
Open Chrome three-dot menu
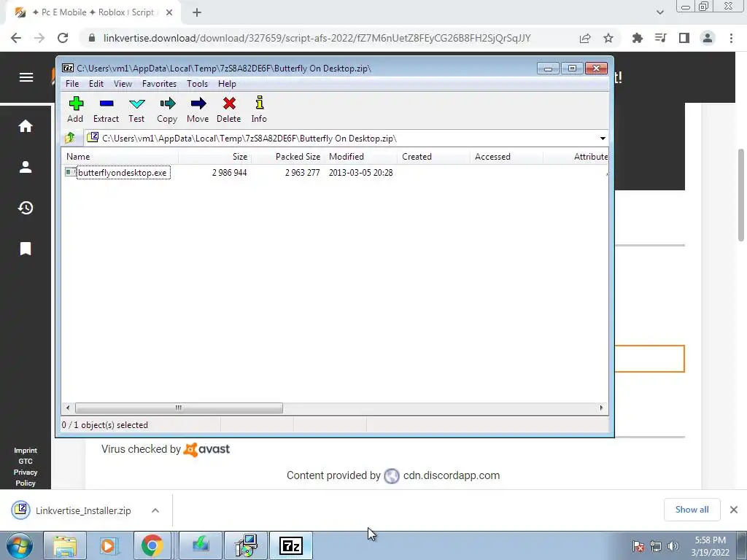pyautogui.click(x=731, y=38)
